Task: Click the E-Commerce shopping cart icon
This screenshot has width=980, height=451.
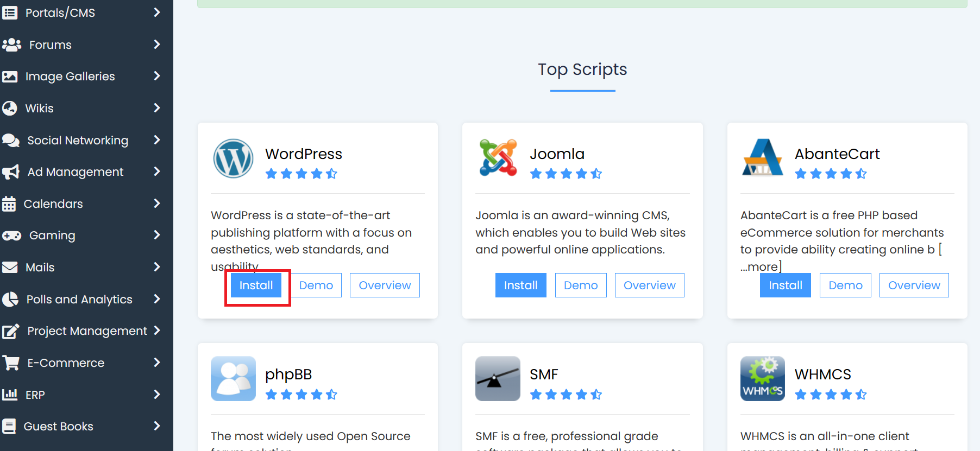Action: click(x=11, y=363)
